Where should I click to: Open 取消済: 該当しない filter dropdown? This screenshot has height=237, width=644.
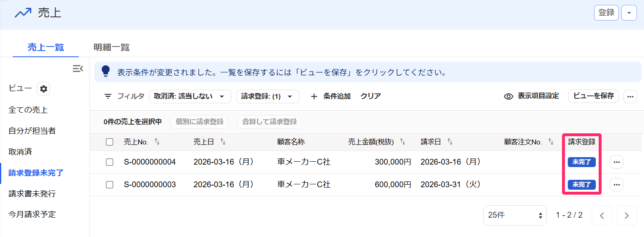pyautogui.click(x=190, y=96)
